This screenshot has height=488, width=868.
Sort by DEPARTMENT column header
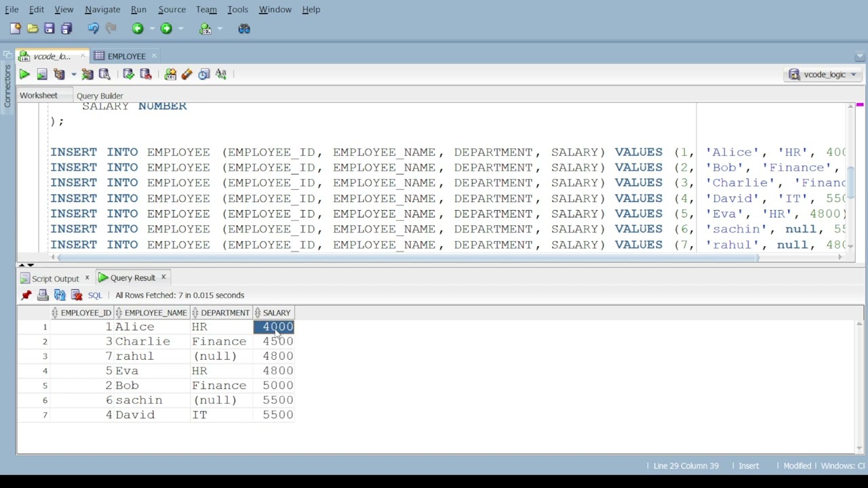point(221,312)
